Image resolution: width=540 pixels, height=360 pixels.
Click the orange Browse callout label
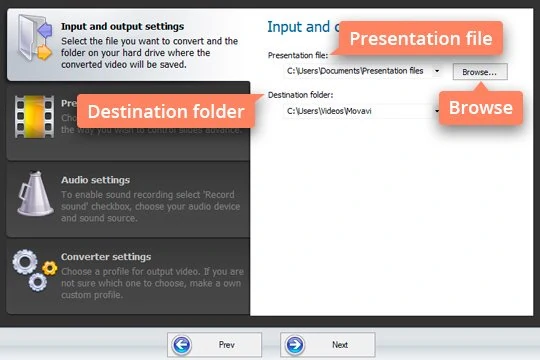pyautogui.click(x=481, y=107)
